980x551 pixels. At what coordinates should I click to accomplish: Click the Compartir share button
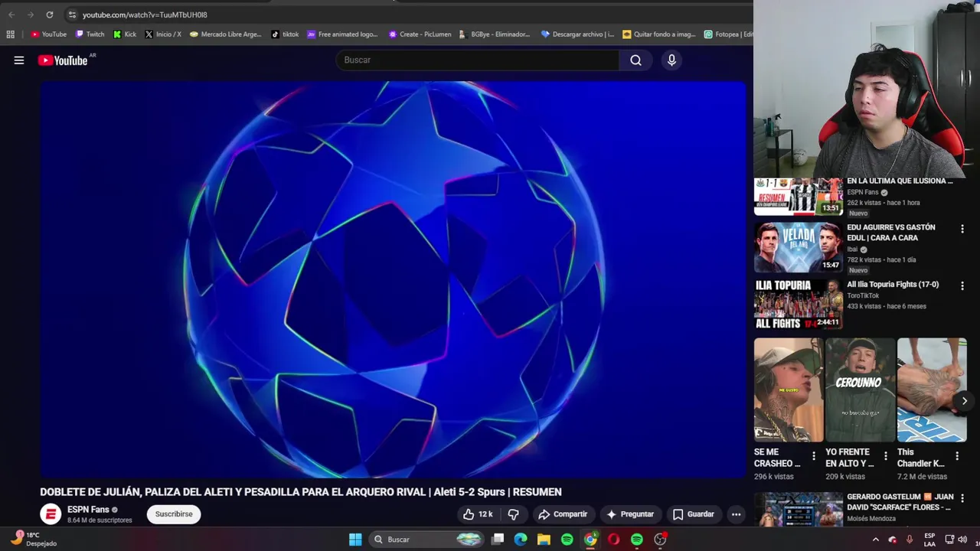pos(563,514)
